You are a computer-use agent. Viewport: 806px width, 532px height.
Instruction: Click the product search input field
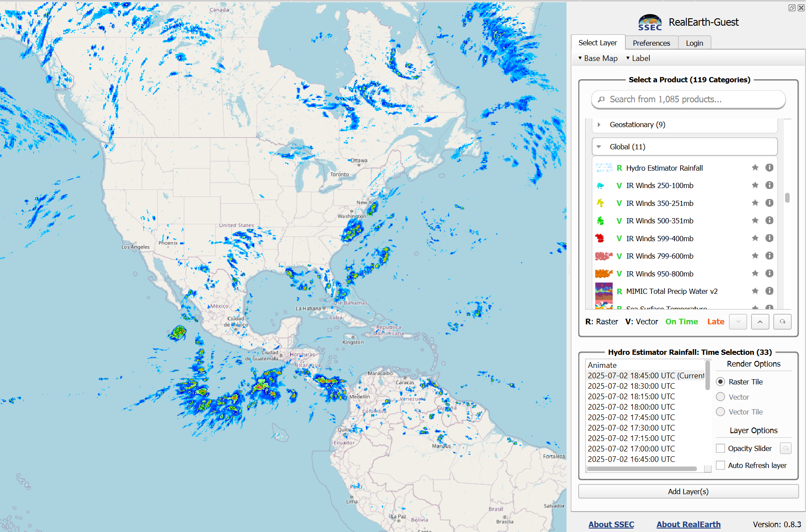tap(688, 99)
